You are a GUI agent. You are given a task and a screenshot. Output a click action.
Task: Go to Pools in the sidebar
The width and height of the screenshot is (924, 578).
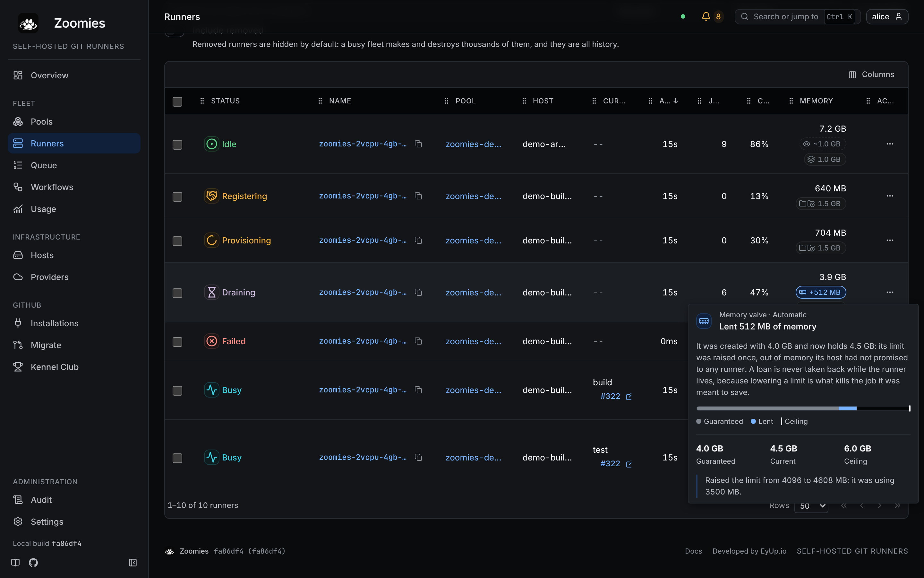(74, 122)
